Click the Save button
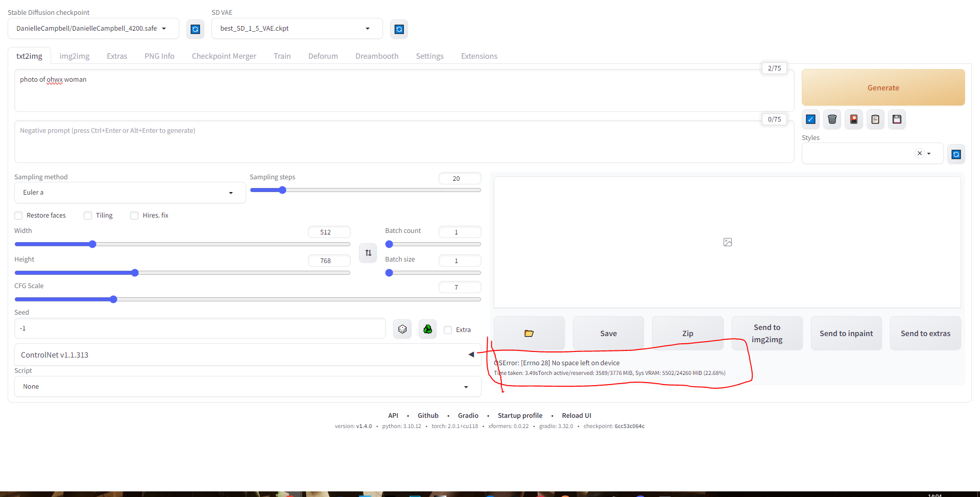This screenshot has width=980, height=497. point(608,334)
